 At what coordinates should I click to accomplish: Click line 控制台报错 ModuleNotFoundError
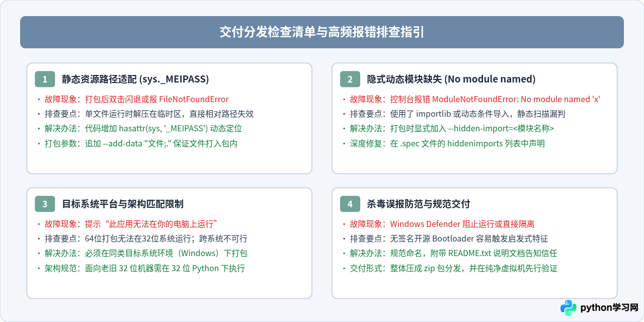(471, 99)
